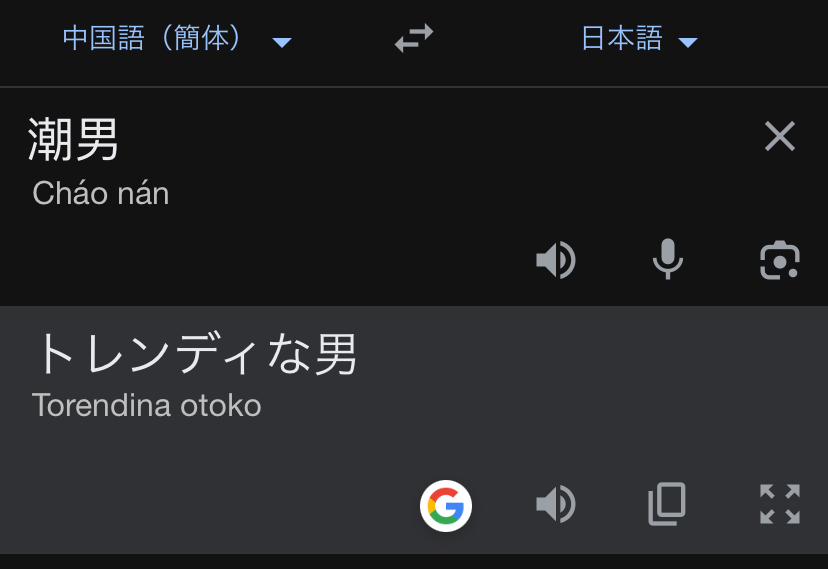
Task: Swap source and target languages
Action: point(414,39)
